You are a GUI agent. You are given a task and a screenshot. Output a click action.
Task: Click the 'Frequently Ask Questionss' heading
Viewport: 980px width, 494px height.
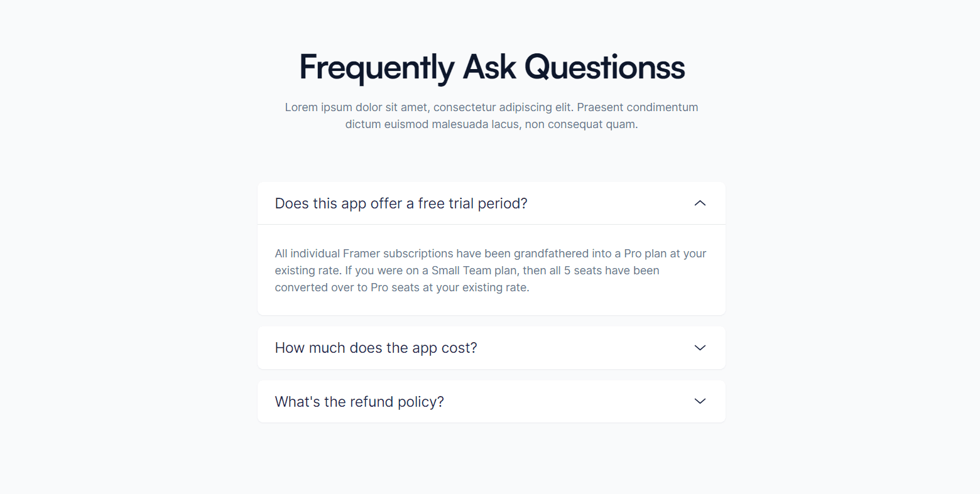[491, 67]
